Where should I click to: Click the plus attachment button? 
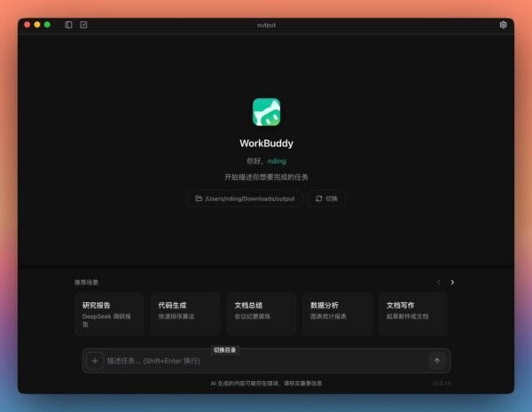pyautogui.click(x=95, y=361)
